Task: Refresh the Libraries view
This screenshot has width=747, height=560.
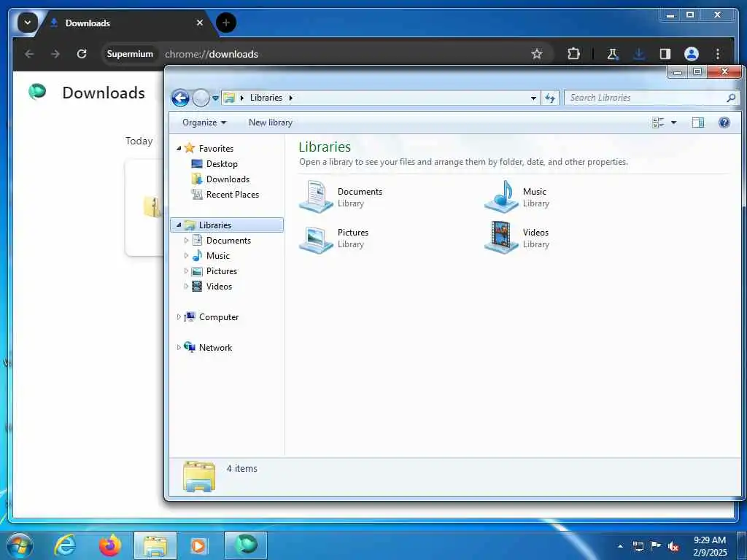Action: (x=550, y=98)
